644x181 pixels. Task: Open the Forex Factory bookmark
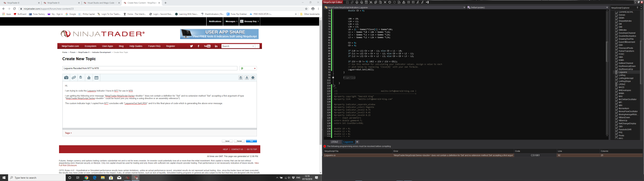[x=37, y=14]
